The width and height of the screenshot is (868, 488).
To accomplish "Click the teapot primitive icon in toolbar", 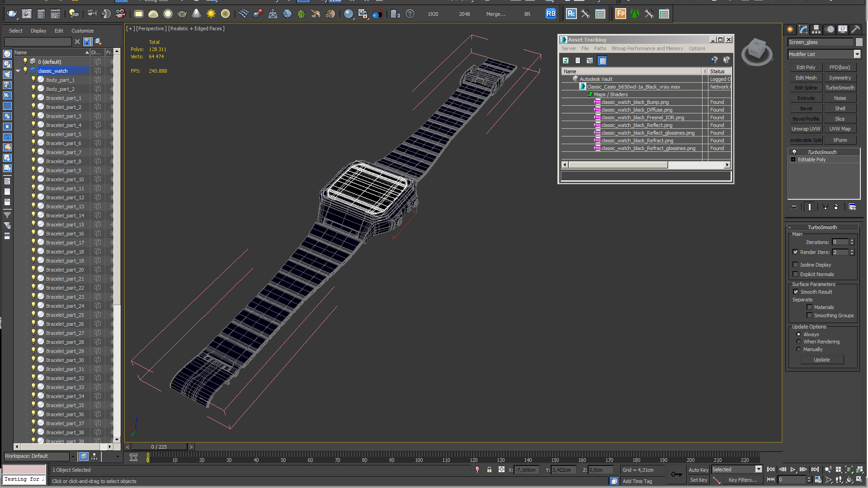I will [182, 14].
